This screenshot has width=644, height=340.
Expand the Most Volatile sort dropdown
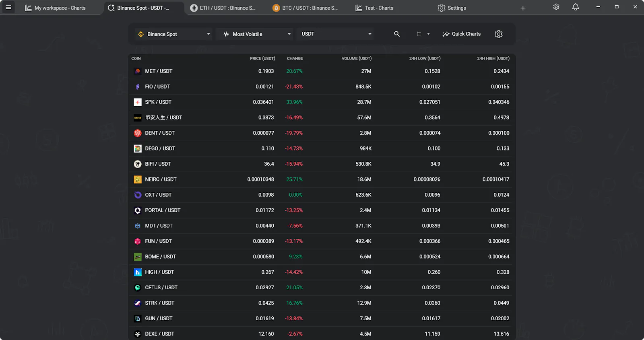[x=256, y=34]
